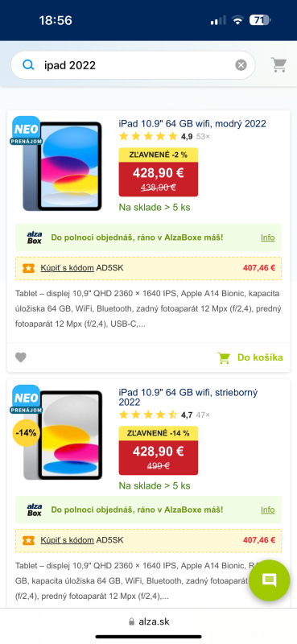Add blue iPad to favorites heart
297x644 pixels.
tap(21, 357)
